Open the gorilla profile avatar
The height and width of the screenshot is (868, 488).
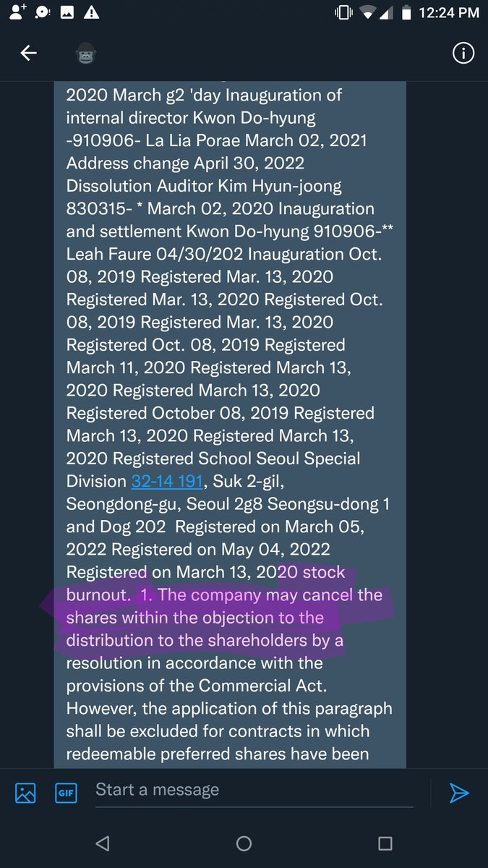click(x=86, y=54)
